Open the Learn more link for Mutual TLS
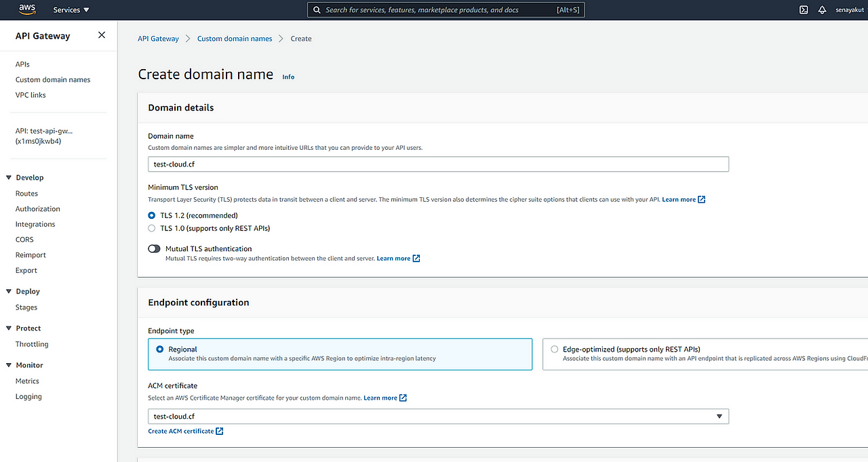Viewport: 868px width, 462px height. [393, 258]
